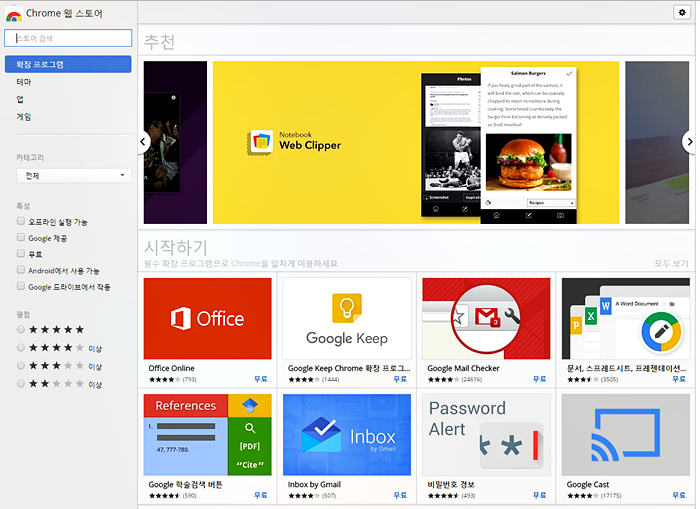Select three stars and up rating
The width and height of the screenshot is (700, 509).
click(x=21, y=366)
